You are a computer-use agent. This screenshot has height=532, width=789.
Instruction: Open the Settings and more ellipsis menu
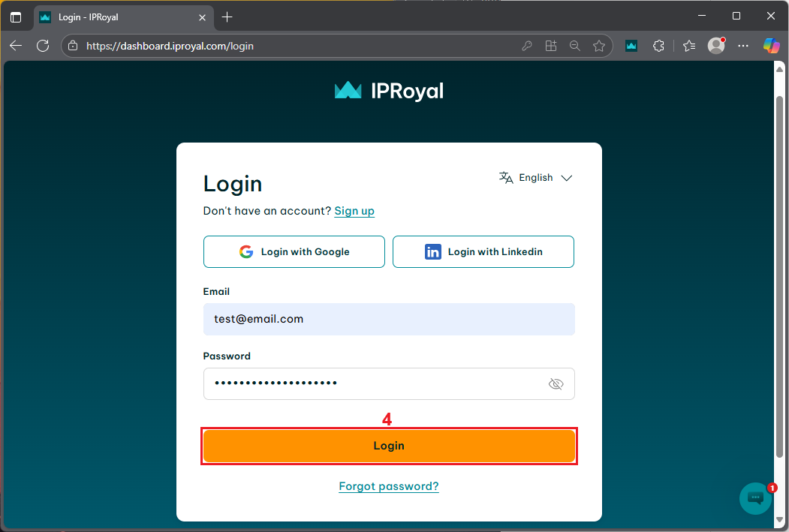tap(743, 46)
